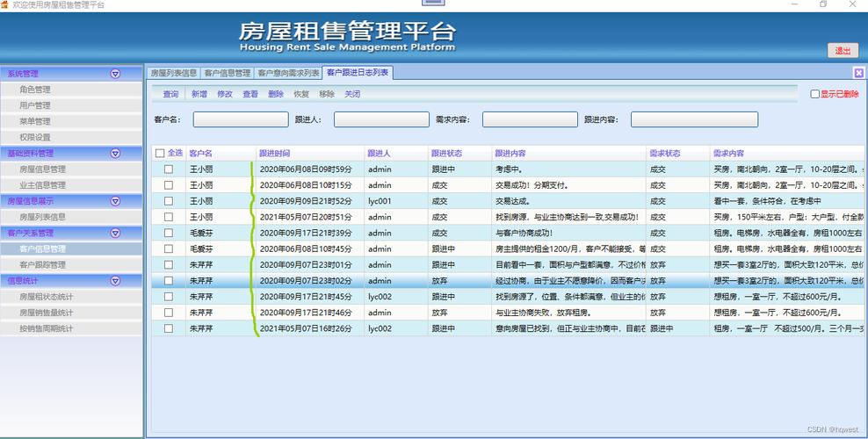The image size is (868, 439).
Task: Open 房屋信息管理 in the sidebar
Action: pyautogui.click(x=71, y=169)
